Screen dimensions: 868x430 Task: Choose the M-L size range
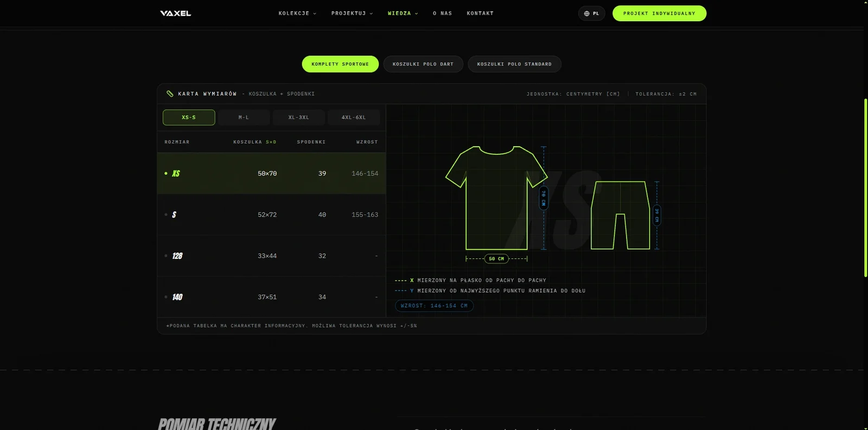coord(244,117)
